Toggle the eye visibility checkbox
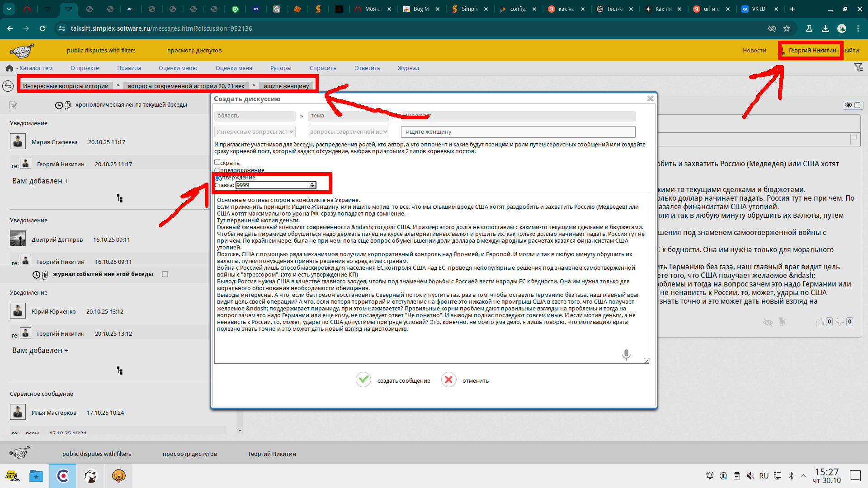The height and width of the screenshot is (488, 868). (x=857, y=105)
